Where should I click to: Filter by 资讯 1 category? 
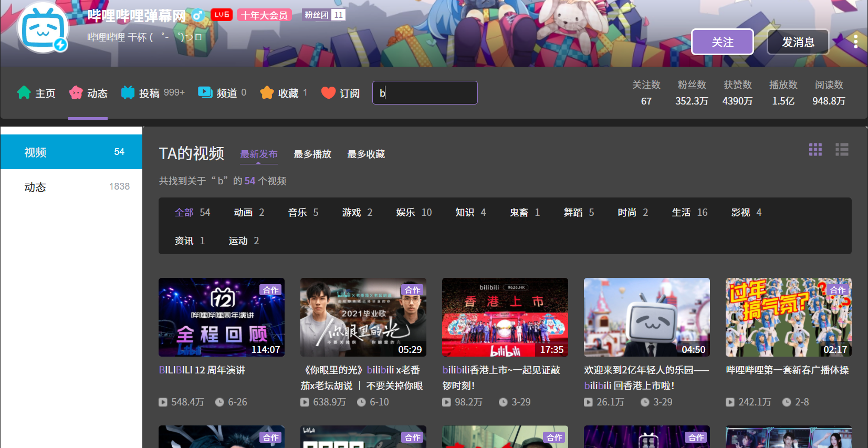[190, 241]
